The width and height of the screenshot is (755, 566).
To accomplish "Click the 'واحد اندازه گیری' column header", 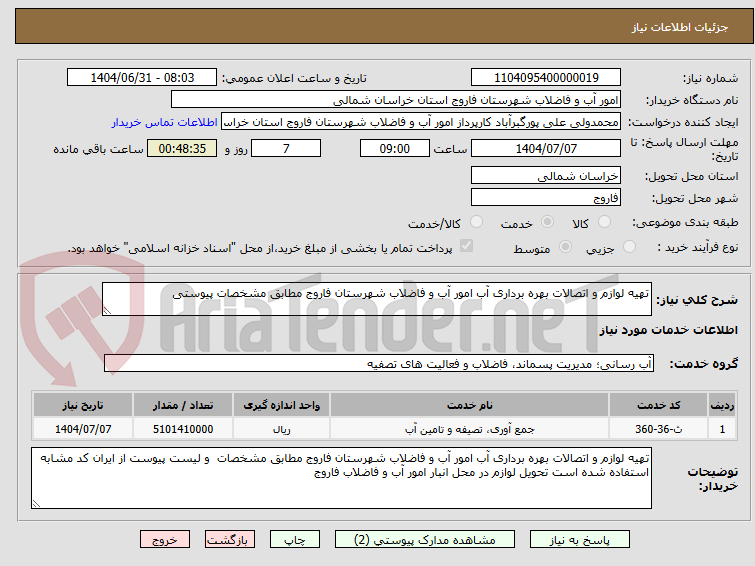I will (x=281, y=405).
